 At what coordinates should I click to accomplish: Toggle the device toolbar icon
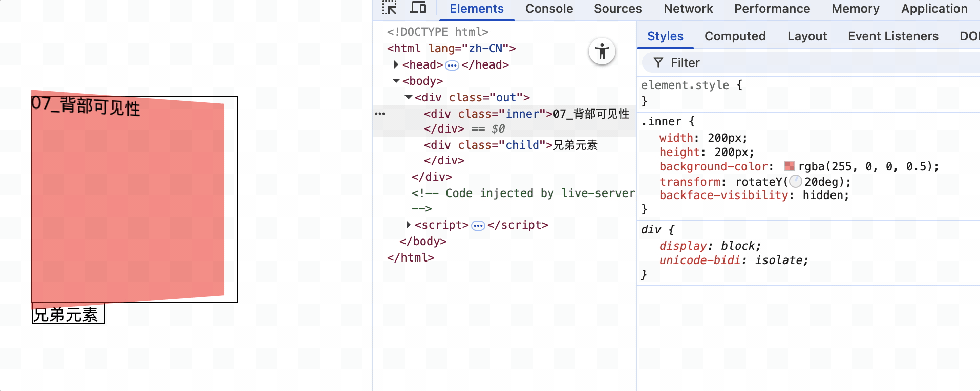pyautogui.click(x=418, y=8)
